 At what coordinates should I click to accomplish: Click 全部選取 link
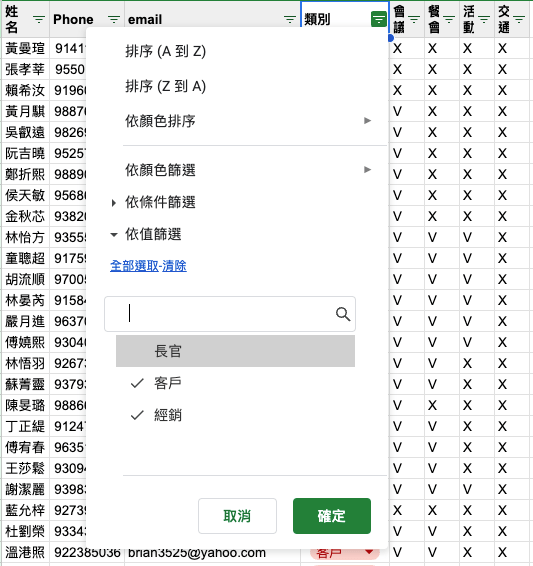coord(134,266)
